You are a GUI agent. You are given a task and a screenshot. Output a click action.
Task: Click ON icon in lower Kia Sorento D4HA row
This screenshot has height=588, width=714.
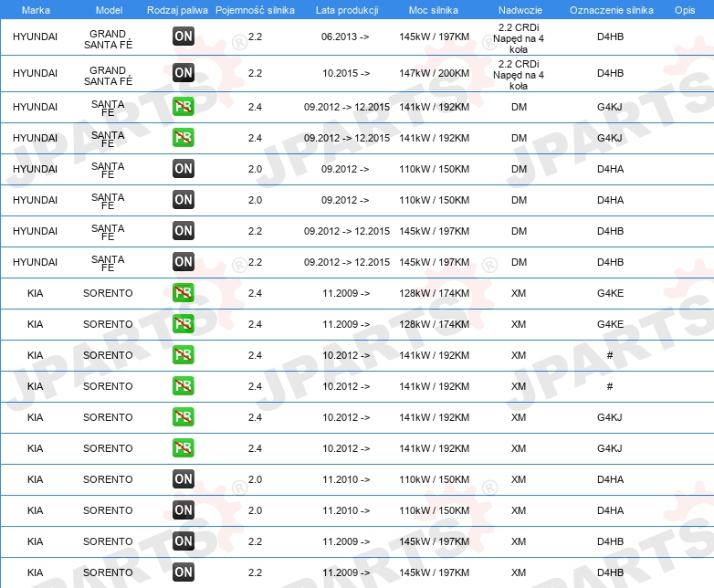coord(184,510)
